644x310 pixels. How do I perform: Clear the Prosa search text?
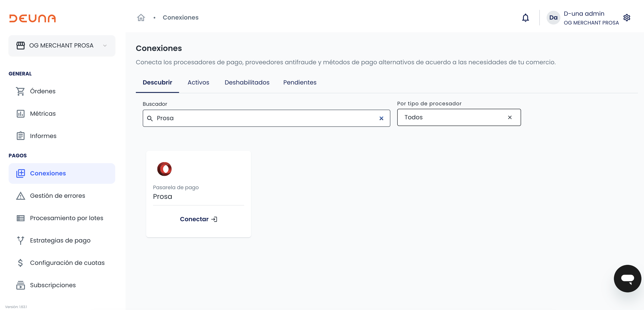click(x=381, y=118)
